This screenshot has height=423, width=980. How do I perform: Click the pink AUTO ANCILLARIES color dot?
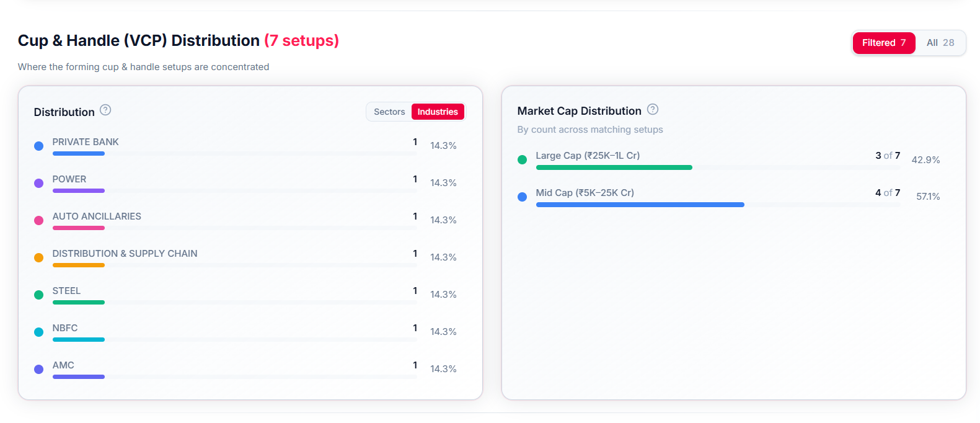click(x=38, y=220)
